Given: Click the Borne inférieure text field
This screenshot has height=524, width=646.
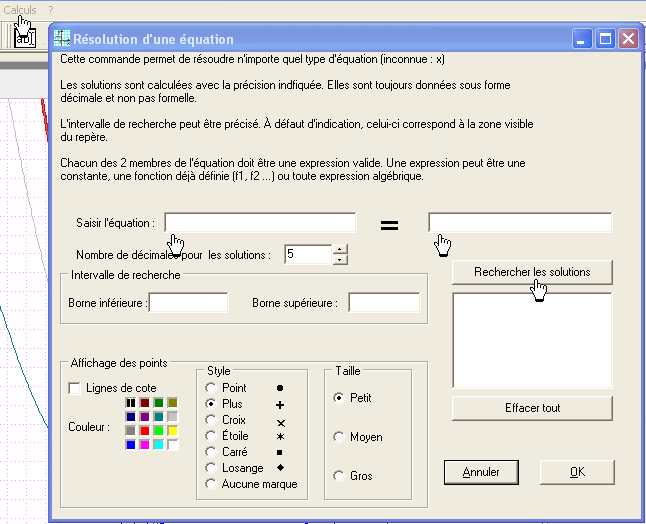Looking at the screenshot, I should click(x=189, y=302).
